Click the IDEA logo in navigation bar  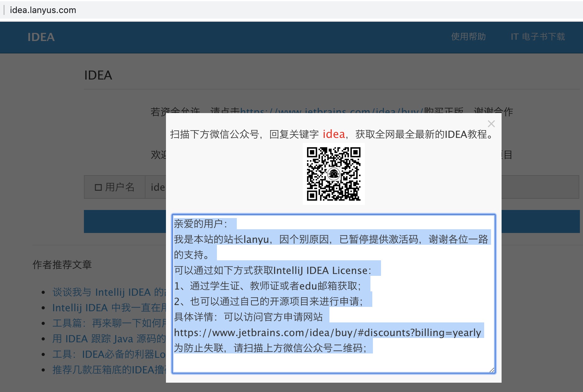[x=41, y=37]
